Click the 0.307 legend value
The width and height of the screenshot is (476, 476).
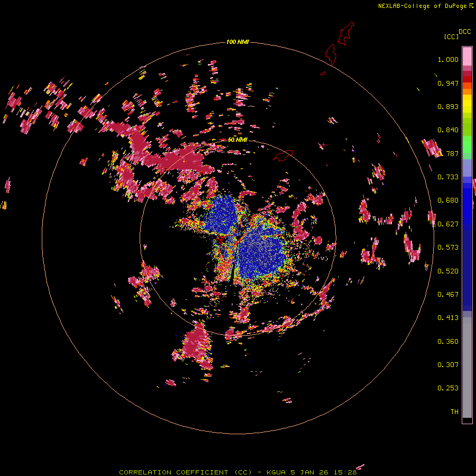[448, 365]
